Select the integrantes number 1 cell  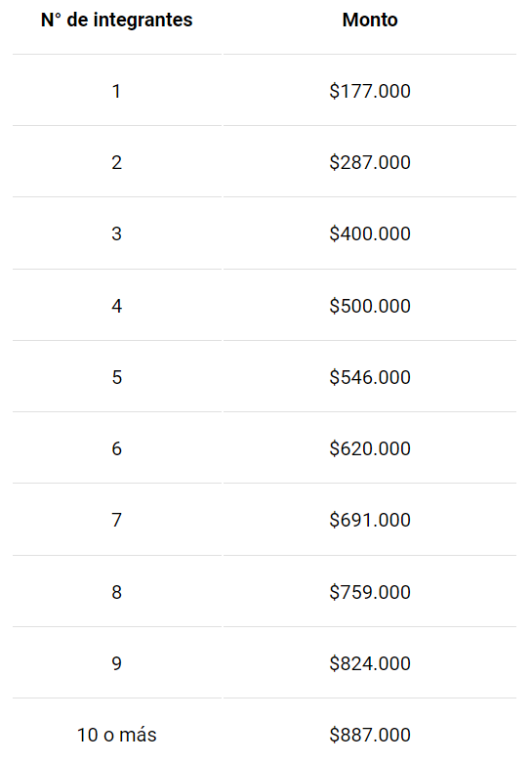pyautogui.click(x=116, y=91)
